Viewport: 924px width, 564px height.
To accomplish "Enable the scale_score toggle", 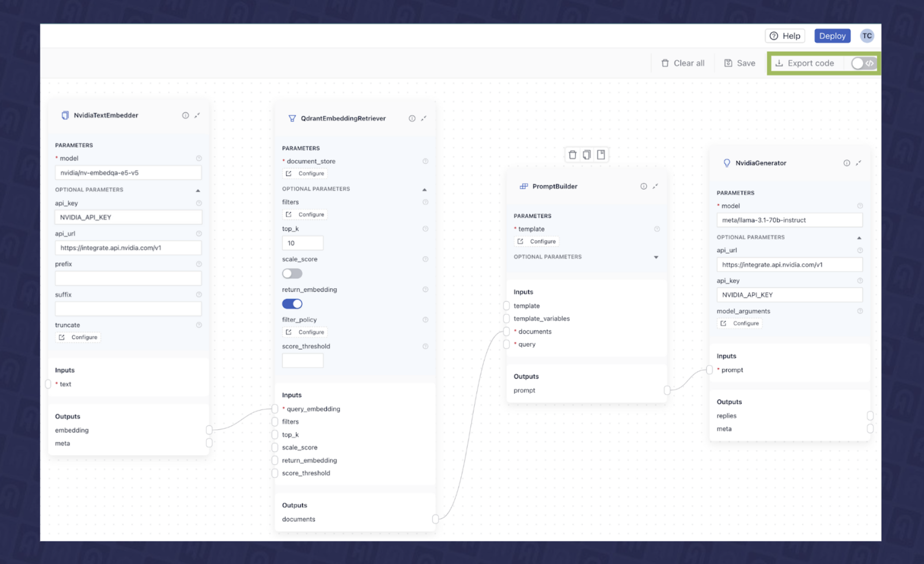I will 292,274.
